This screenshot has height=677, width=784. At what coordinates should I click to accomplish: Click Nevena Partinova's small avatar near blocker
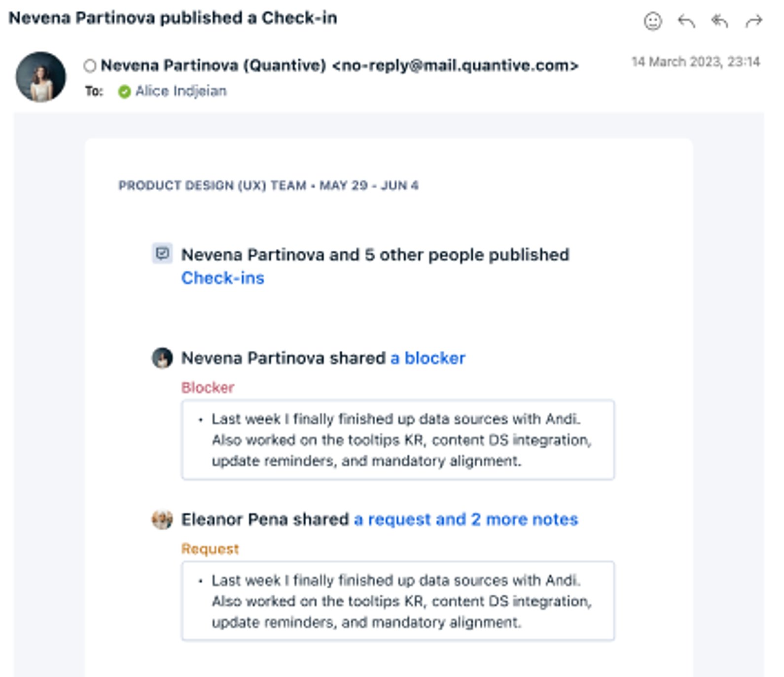coord(162,358)
